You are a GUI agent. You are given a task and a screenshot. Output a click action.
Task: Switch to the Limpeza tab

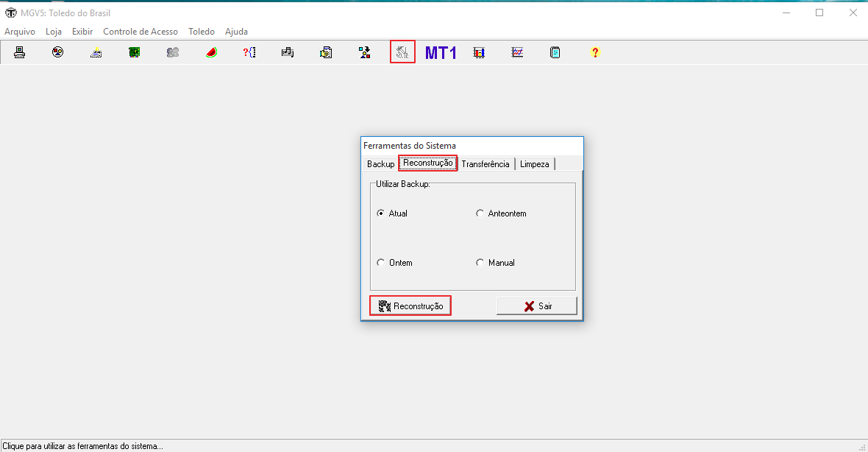(534, 164)
